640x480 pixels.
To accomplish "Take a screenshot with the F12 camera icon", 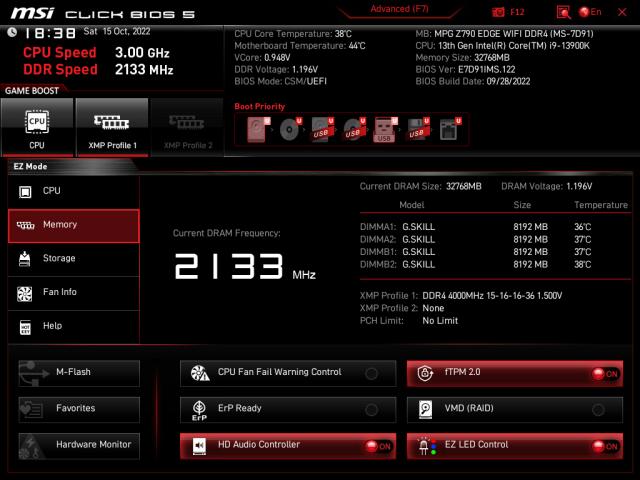I will tap(498, 12).
